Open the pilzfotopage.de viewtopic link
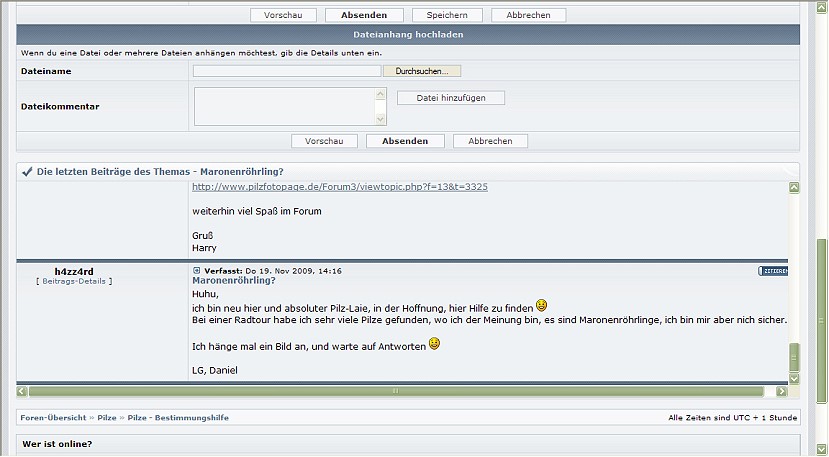The width and height of the screenshot is (829, 457). click(340, 187)
